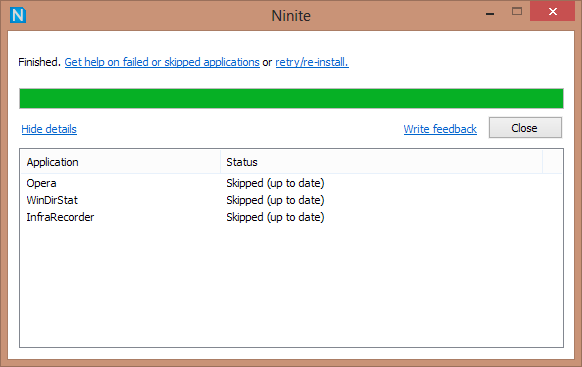This screenshot has width=582, height=367.
Task: Collapse list using Hide details
Action: 49,129
